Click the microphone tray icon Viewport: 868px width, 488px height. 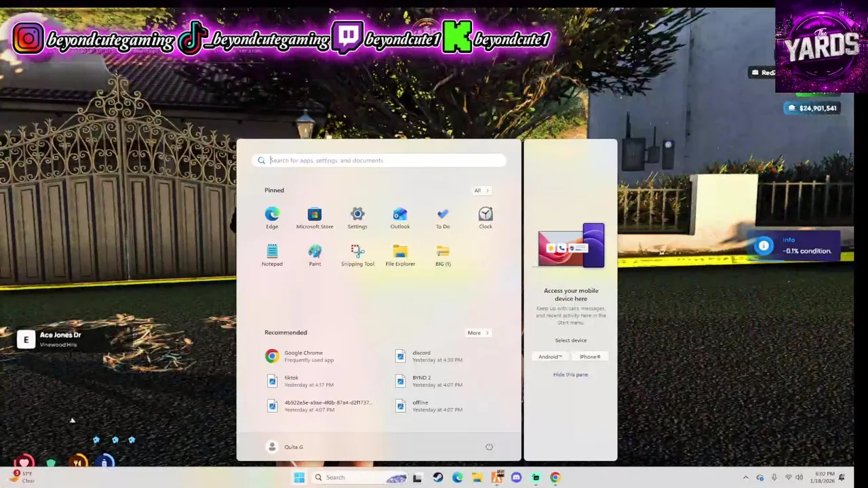click(x=774, y=478)
